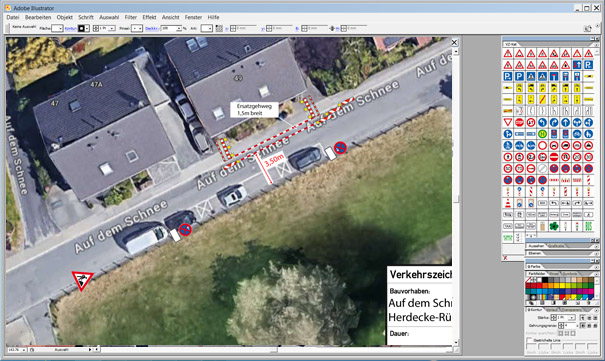The image size is (605, 361).
Task: Choose the green four-leaf clover symbol
Action: point(554,226)
